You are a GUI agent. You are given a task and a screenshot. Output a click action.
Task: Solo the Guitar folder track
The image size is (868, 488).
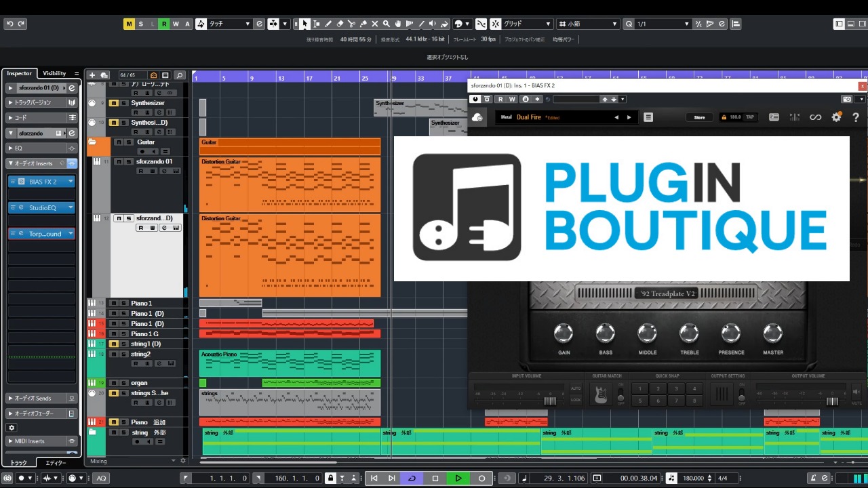point(128,142)
